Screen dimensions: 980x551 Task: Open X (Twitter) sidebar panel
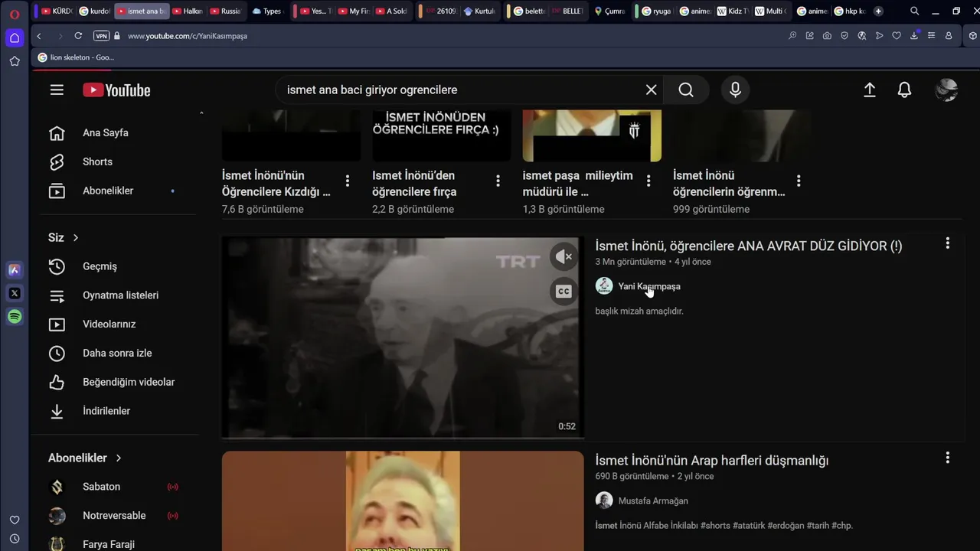15,293
